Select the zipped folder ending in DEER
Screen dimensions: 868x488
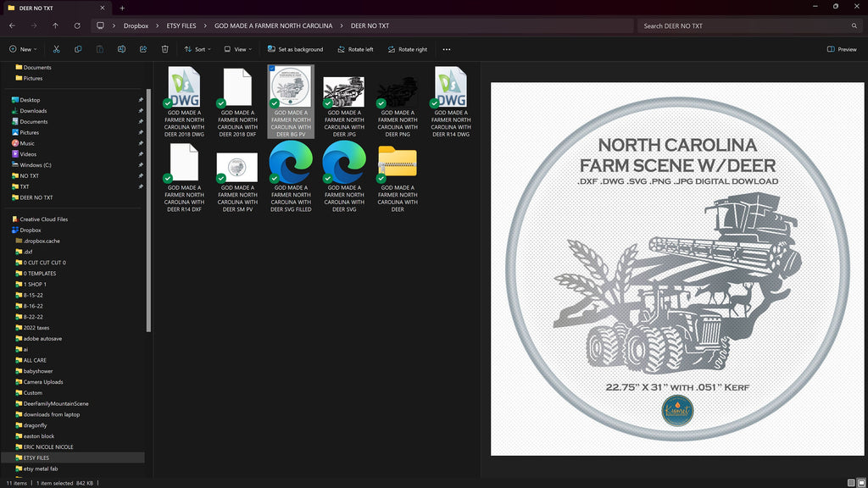click(398, 176)
